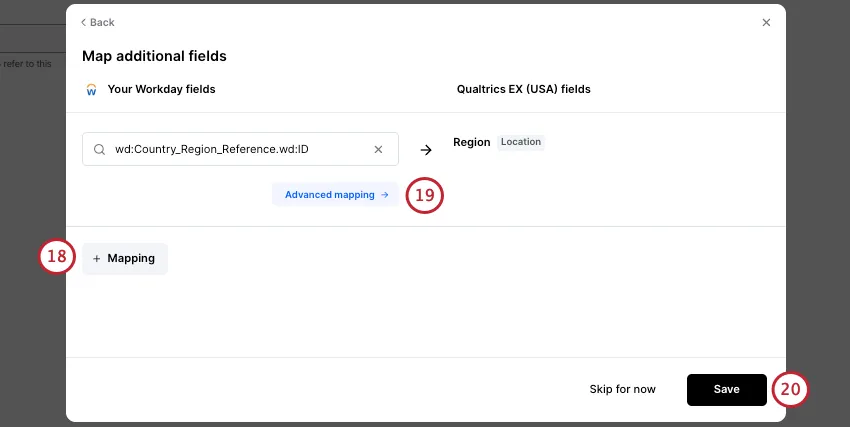Go back using the Back link
This screenshot has height=427, width=850.
click(x=98, y=22)
